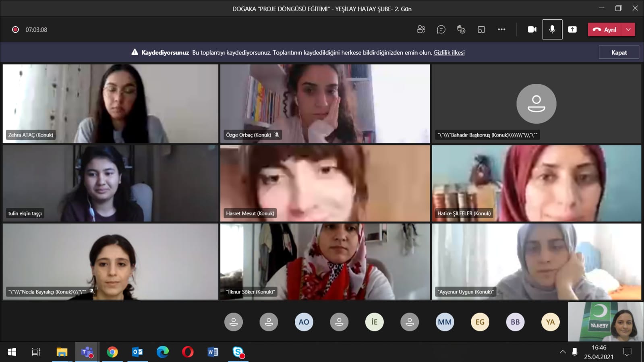Click the YA participant avatar
Image resolution: width=644 pixels, height=362 pixels.
(x=551, y=322)
